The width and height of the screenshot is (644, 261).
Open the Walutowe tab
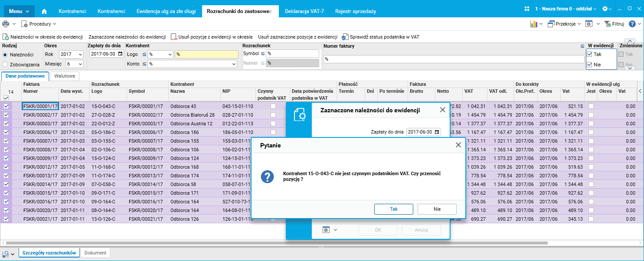tap(65, 76)
